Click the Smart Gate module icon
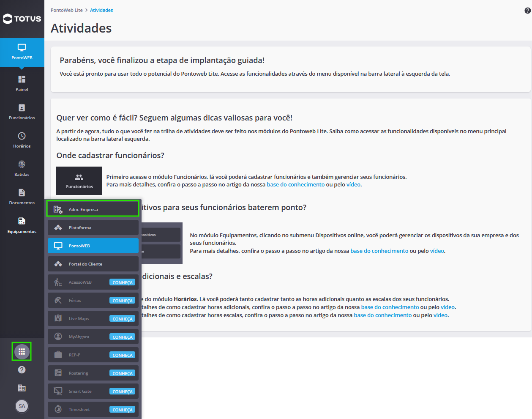532x419 pixels. click(58, 391)
